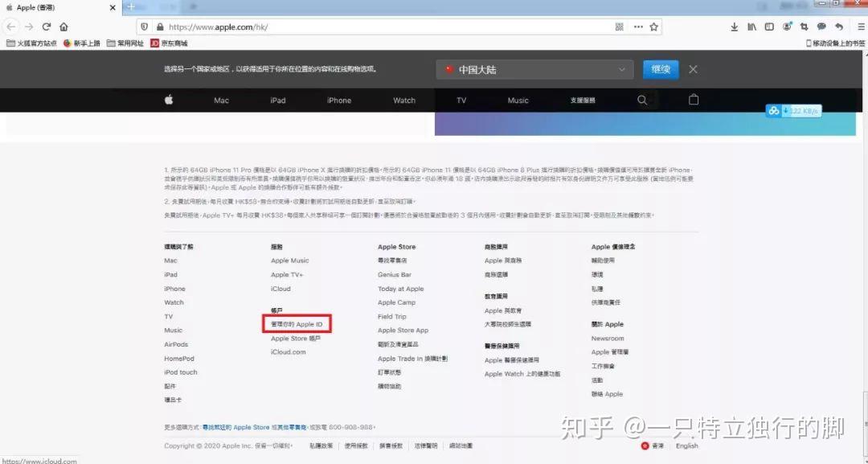The height and width of the screenshot is (464, 868).
Task: Open the Apple Watch 上的健康功能 link
Action: pos(522,374)
